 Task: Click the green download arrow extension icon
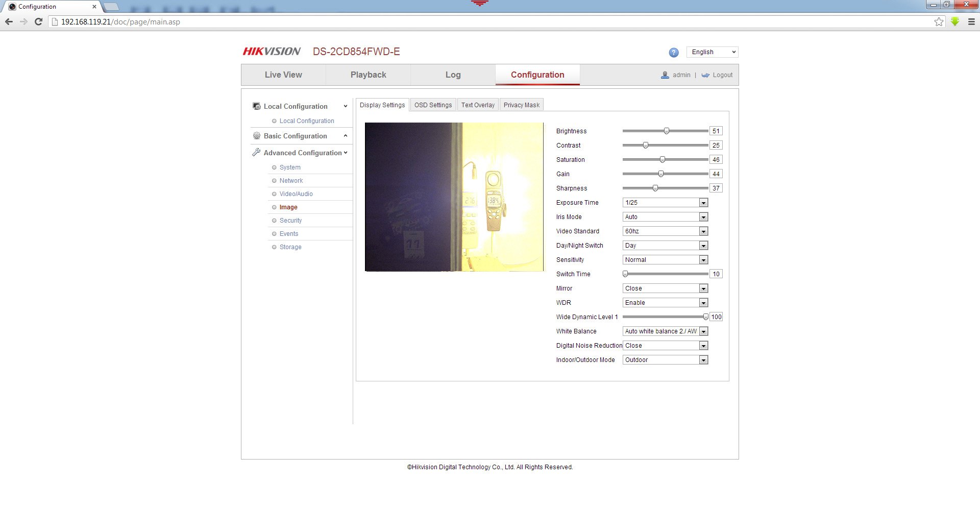click(955, 22)
